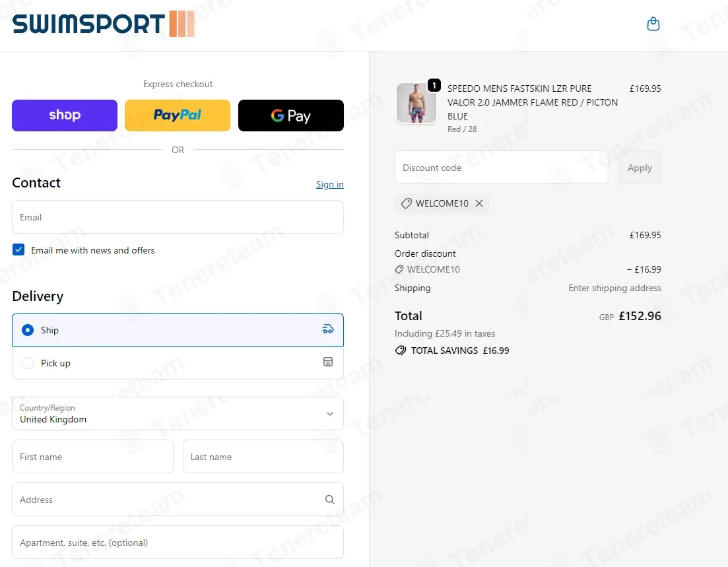Select the Ship delivery option
Screen dimensions: 728x567
(x=178, y=330)
